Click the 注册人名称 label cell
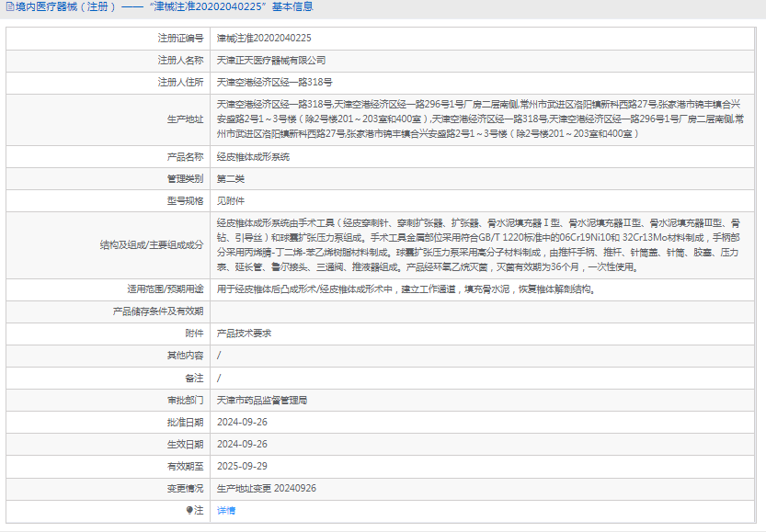 pos(109,61)
